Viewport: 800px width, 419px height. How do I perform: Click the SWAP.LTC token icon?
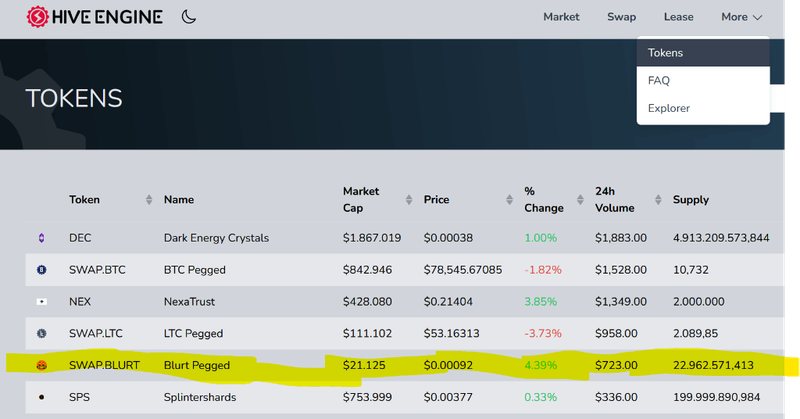tap(42, 333)
